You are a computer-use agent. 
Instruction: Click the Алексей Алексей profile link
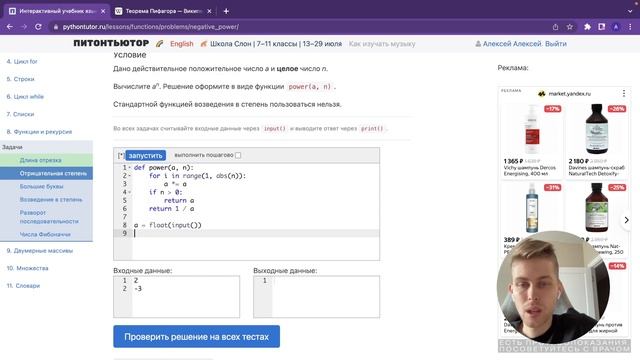click(x=512, y=44)
